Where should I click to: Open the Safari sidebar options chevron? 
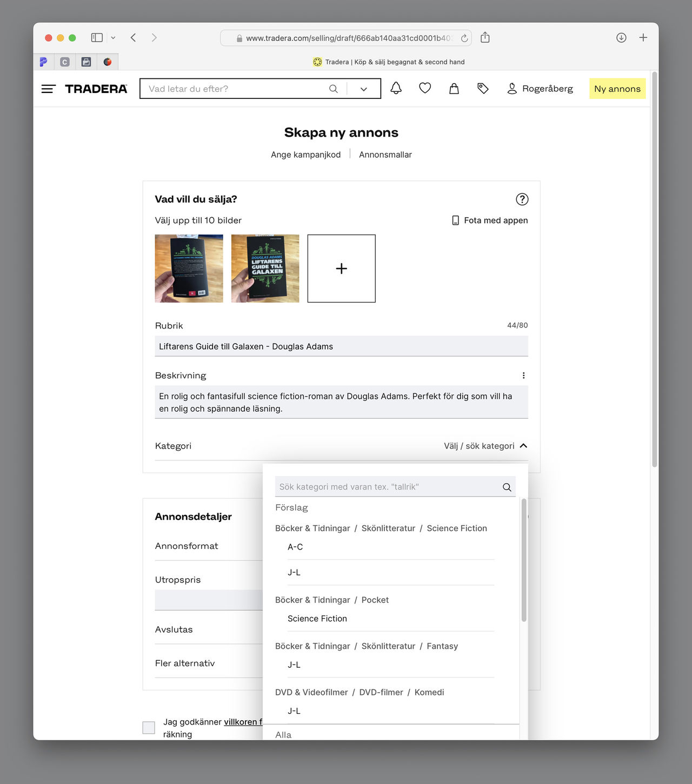[x=113, y=38]
